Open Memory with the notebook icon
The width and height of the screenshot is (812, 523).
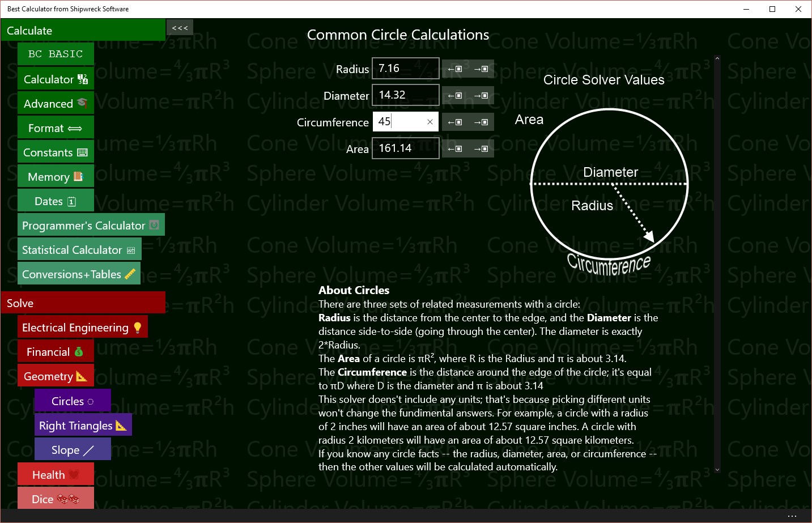[x=55, y=176]
